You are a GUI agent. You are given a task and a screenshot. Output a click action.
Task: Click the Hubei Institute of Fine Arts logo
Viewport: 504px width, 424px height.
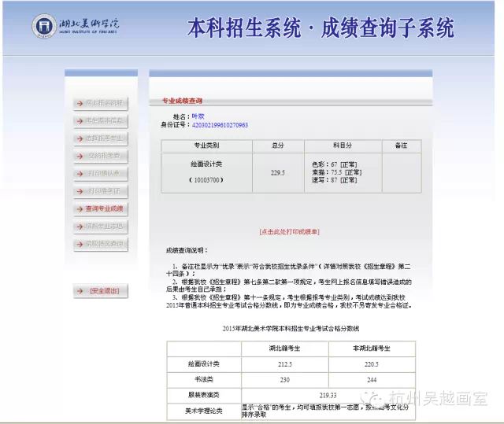coord(76,26)
